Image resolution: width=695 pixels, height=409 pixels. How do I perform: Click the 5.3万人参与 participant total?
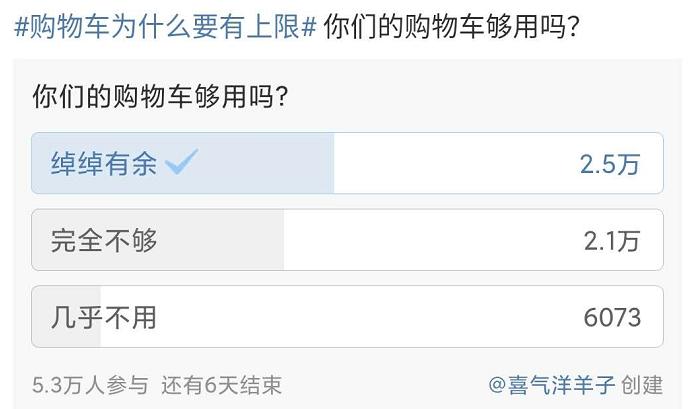click(90, 385)
